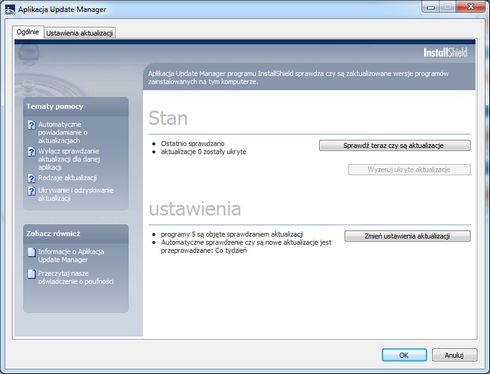This screenshot has height=374, width=490.
Task: Click the Update Manager title bar app icon
Action: click(10, 9)
